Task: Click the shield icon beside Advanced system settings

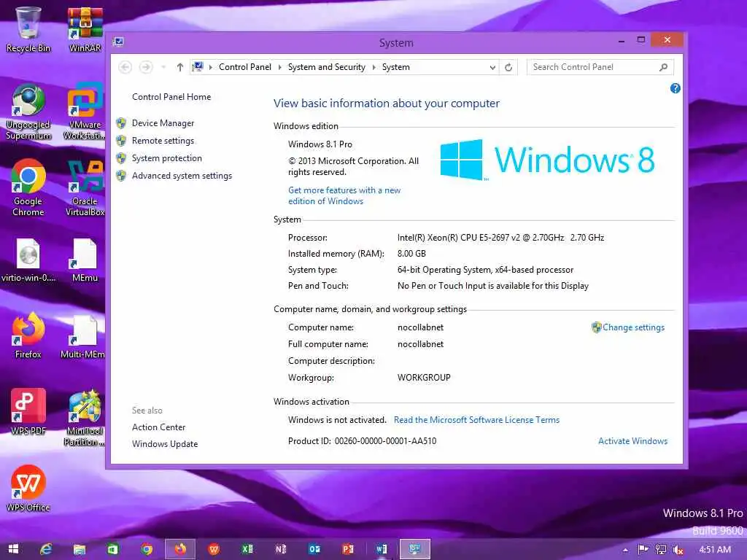Action: pos(122,176)
